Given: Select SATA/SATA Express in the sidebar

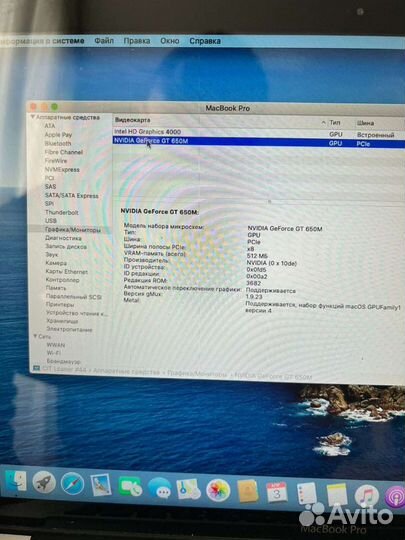Looking at the screenshot, I should pos(72,195).
